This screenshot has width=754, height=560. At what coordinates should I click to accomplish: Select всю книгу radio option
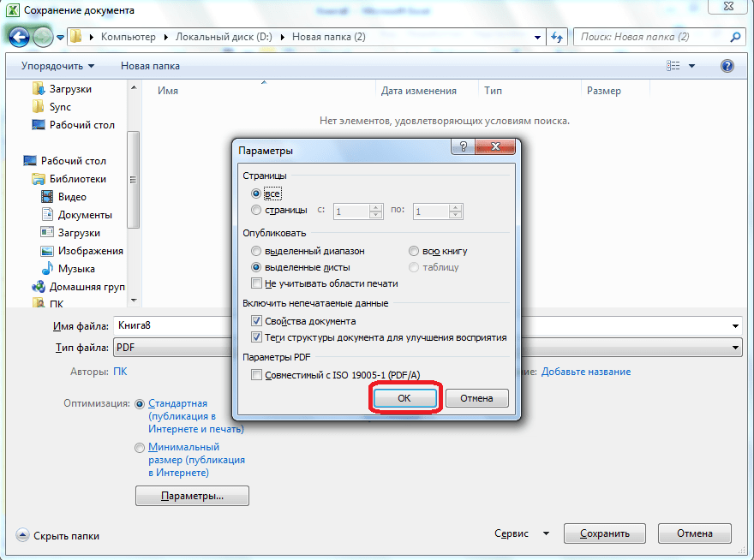pyautogui.click(x=415, y=251)
